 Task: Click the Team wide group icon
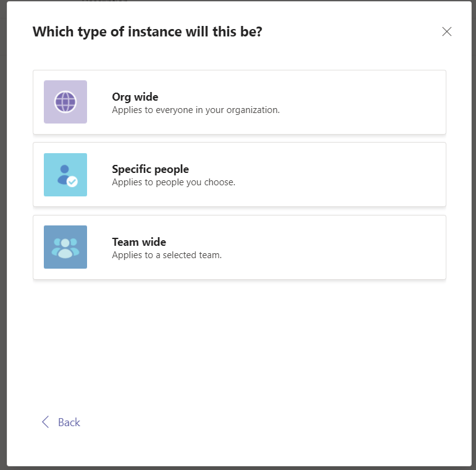(65, 247)
